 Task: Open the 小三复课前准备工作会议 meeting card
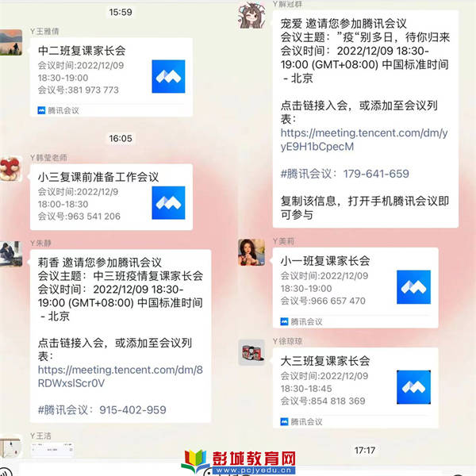(x=111, y=197)
